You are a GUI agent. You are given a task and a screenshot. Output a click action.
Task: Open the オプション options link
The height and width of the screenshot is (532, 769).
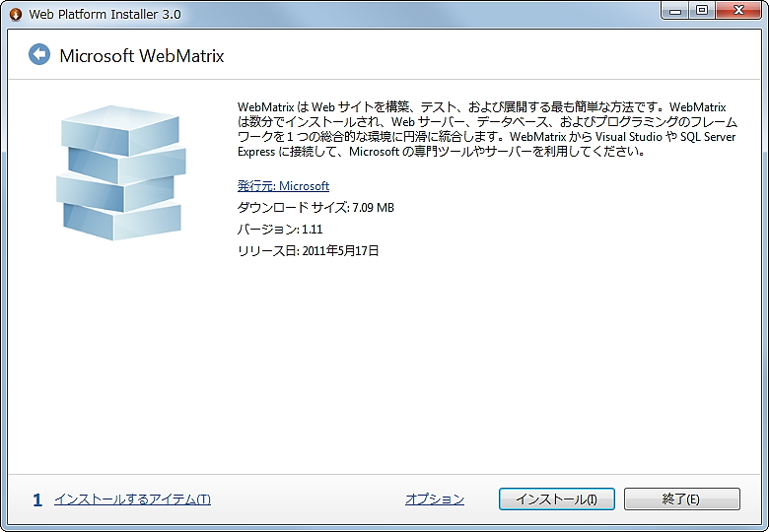[435, 499]
